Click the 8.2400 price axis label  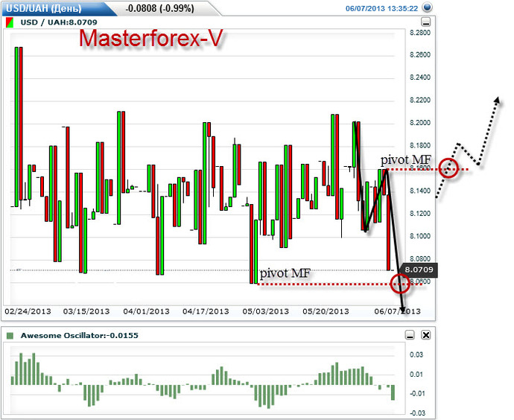click(420, 77)
